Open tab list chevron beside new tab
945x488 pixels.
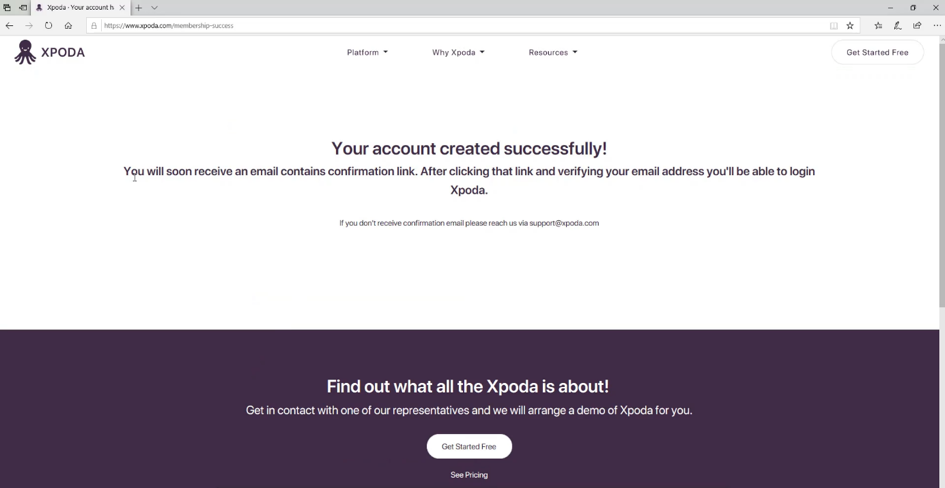coord(154,8)
